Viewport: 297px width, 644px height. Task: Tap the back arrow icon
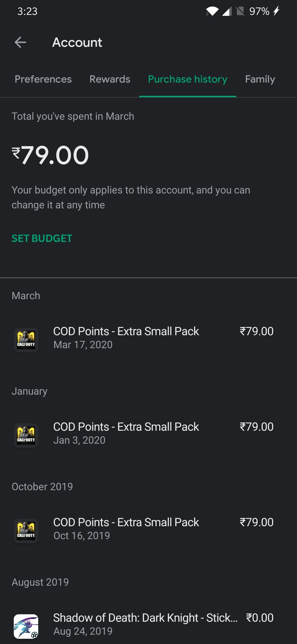(x=20, y=42)
